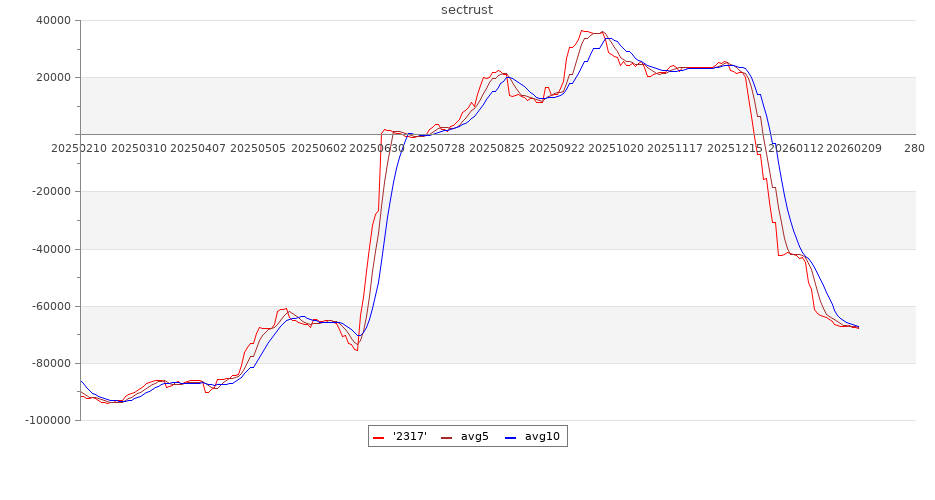Click the 20250602 date label

[318, 148]
